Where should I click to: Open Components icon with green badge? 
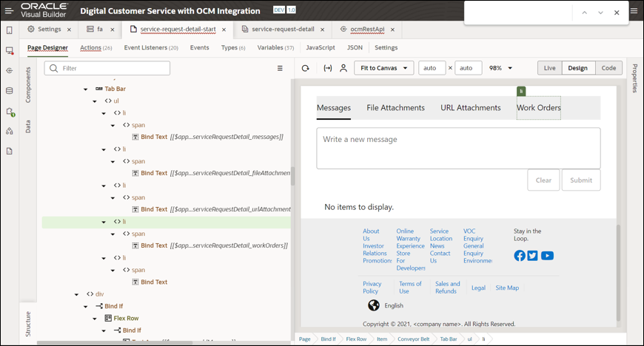coord(10,112)
